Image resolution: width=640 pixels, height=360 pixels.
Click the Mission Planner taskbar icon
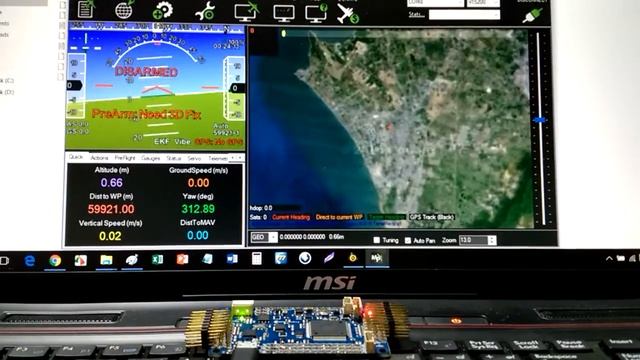pyautogui.click(x=377, y=258)
